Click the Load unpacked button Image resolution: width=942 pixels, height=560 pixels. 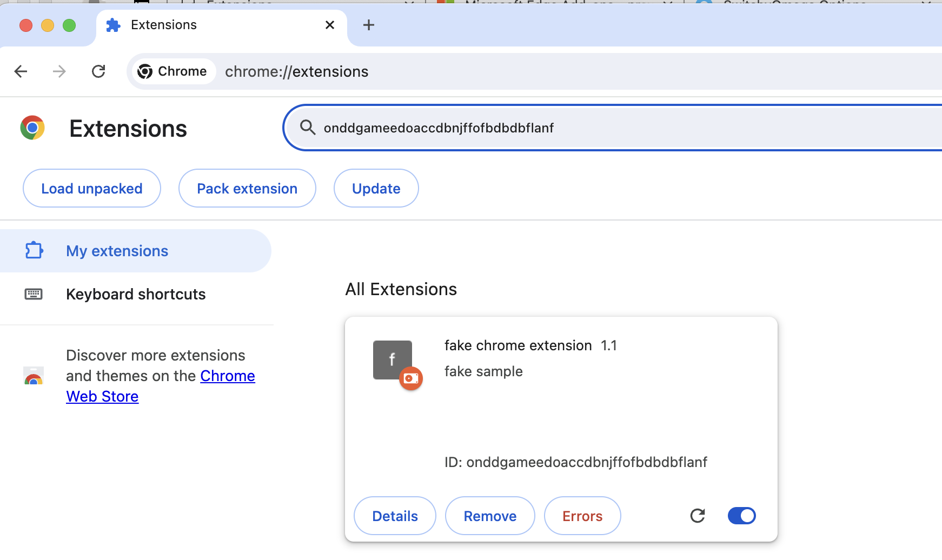pyautogui.click(x=92, y=188)
